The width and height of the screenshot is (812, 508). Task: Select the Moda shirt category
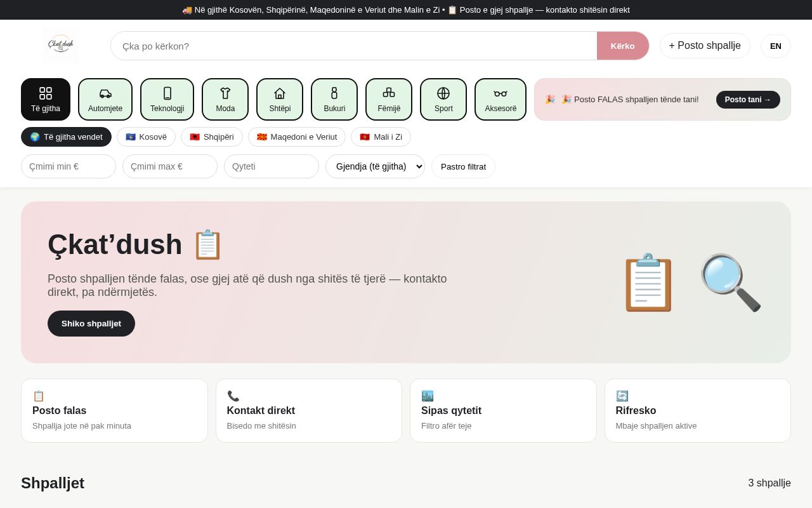225,99
